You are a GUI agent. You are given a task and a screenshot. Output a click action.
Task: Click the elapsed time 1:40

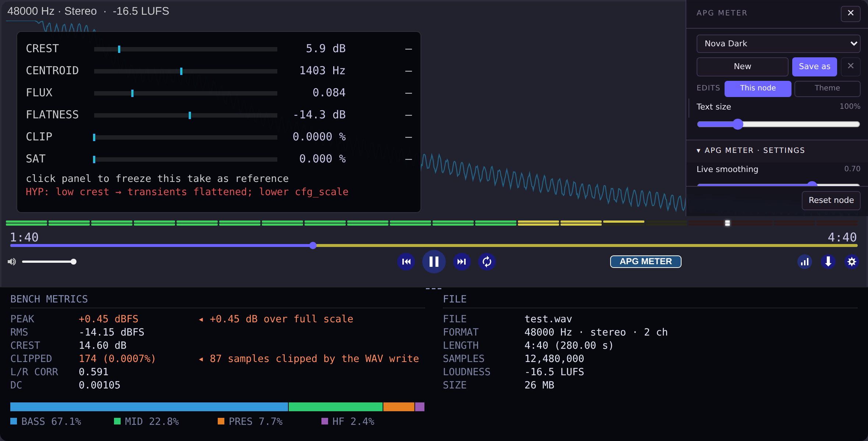pos(24,237)
